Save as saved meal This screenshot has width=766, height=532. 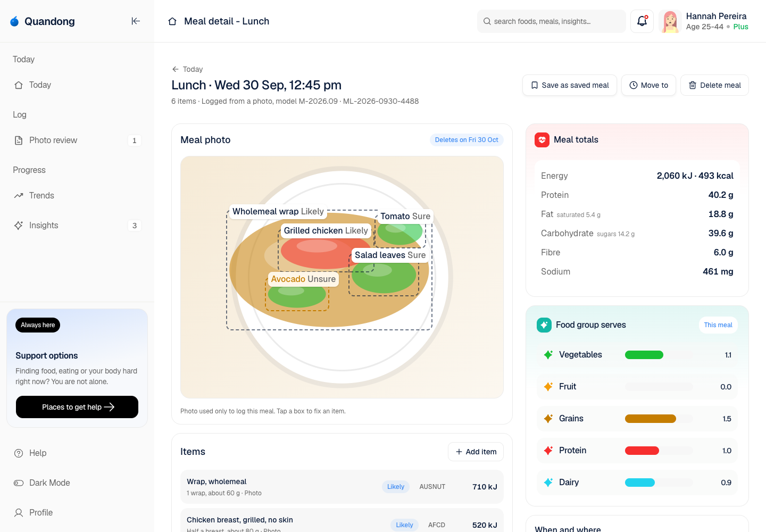(x=570, y=85)
